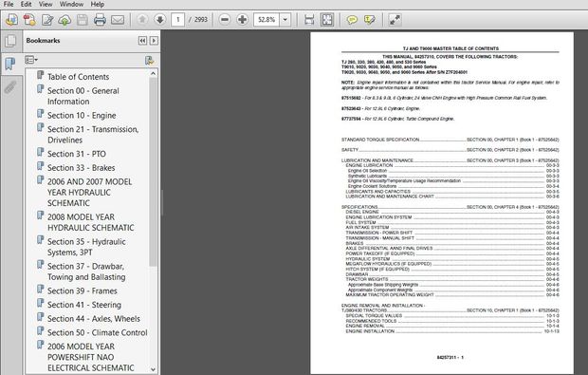Open Section 33 - Brakes bookmark
The height and width of the screenshot is (375, 588).
coord(81,168)
